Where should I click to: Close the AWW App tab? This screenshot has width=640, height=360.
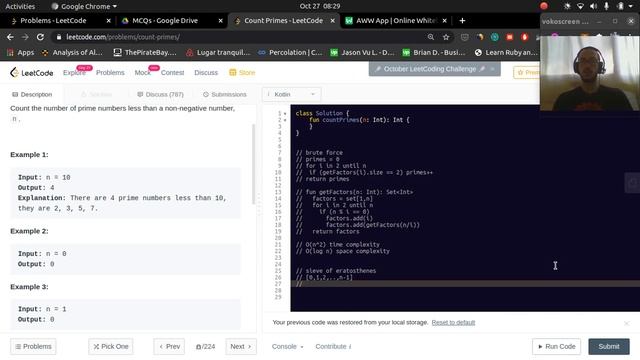[444, 21]
